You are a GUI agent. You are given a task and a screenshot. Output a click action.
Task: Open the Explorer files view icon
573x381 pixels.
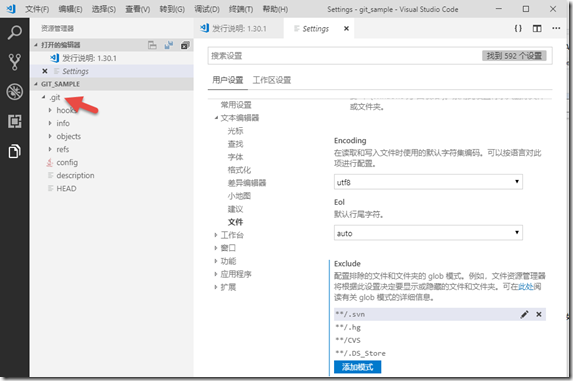coord(15,151)
